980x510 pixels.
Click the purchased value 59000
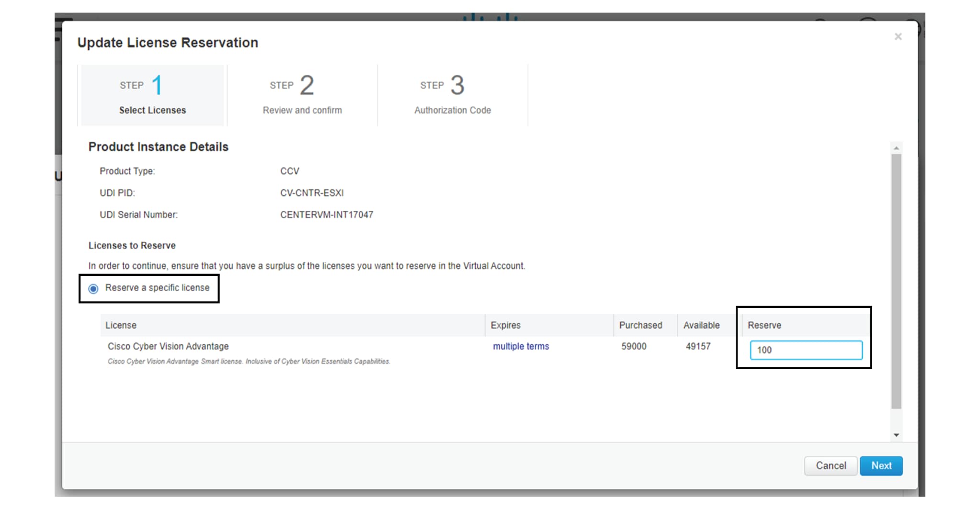tap(634, 346)
